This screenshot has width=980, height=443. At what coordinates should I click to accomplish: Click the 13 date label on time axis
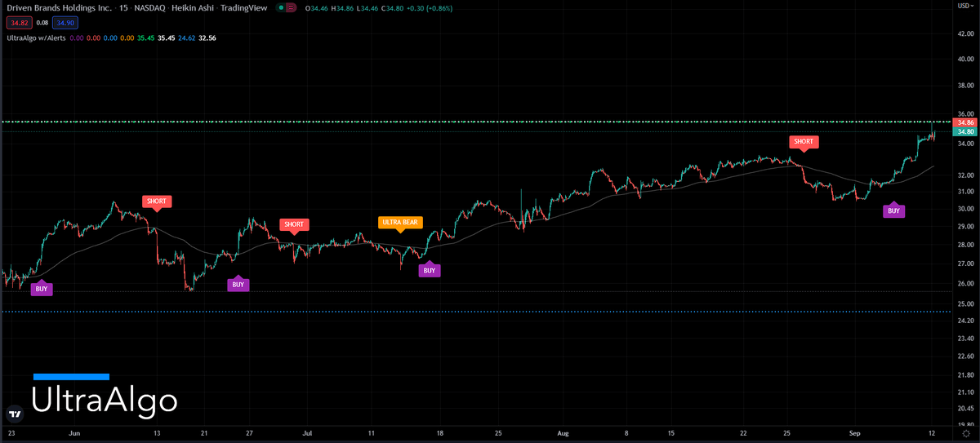157,433
